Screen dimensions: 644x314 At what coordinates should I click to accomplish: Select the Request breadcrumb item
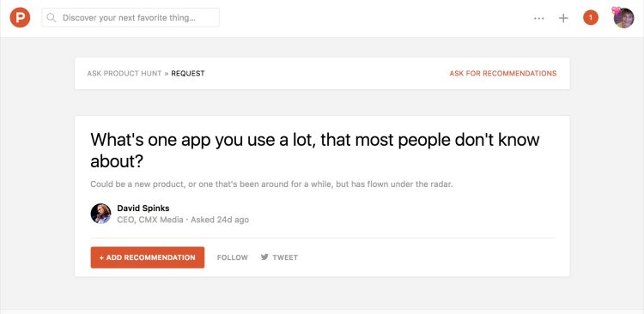[188, 74]
